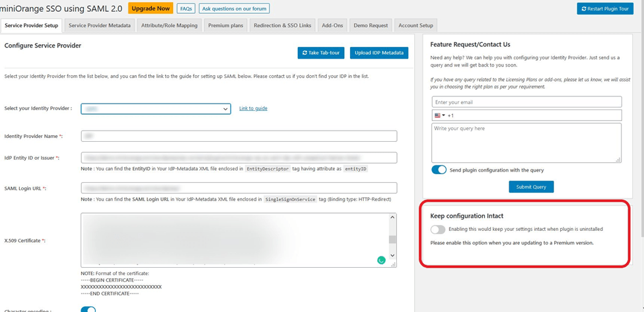Click the certificate textarea resize handle
This screenshot has width=644, height=312.
click(394, 265)
